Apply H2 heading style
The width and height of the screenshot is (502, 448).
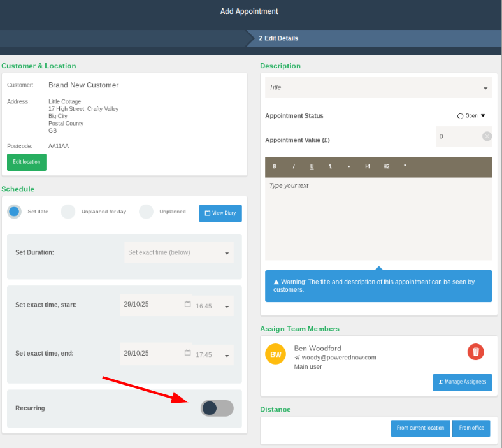[x=386, y=166]
